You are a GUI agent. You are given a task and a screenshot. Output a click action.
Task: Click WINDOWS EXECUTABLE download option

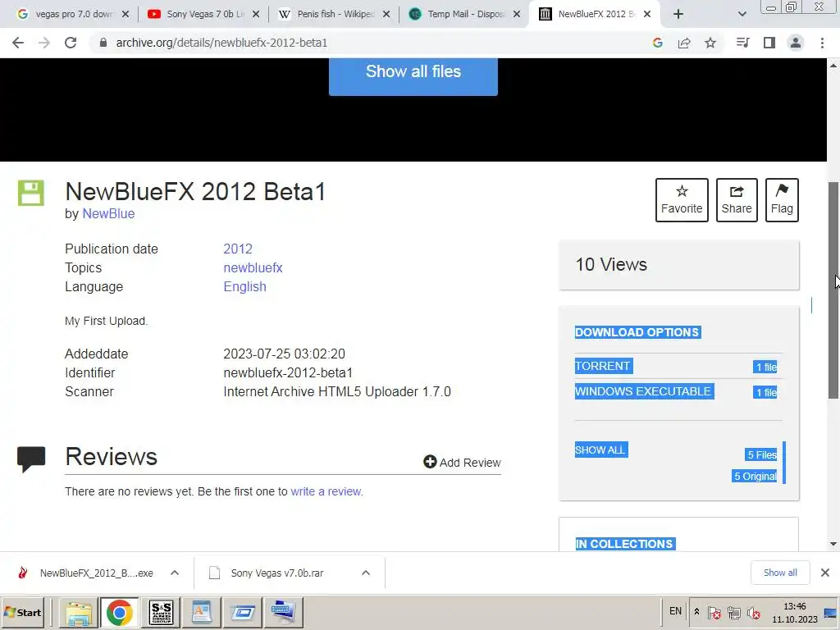(x=643, y=391)
